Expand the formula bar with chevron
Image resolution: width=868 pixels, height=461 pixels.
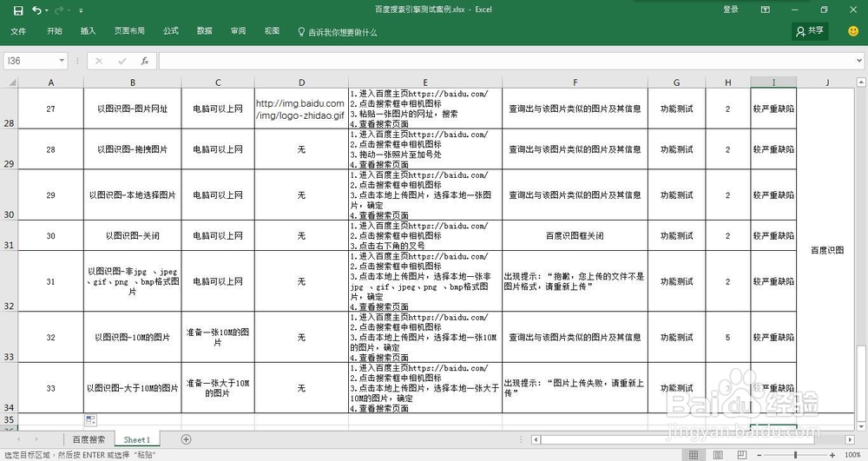pyautogui.click(x=859, y=61)
